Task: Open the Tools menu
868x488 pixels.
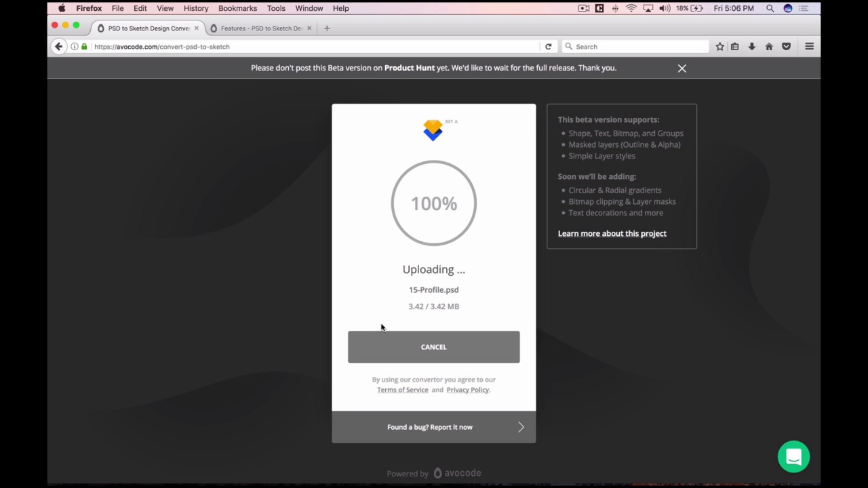Action: [276, 8]
